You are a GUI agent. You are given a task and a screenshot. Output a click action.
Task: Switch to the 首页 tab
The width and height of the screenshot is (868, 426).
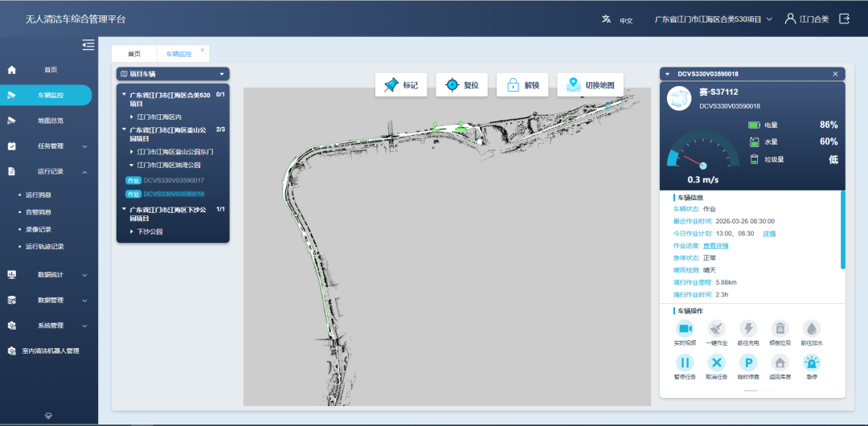coord(133,54)
